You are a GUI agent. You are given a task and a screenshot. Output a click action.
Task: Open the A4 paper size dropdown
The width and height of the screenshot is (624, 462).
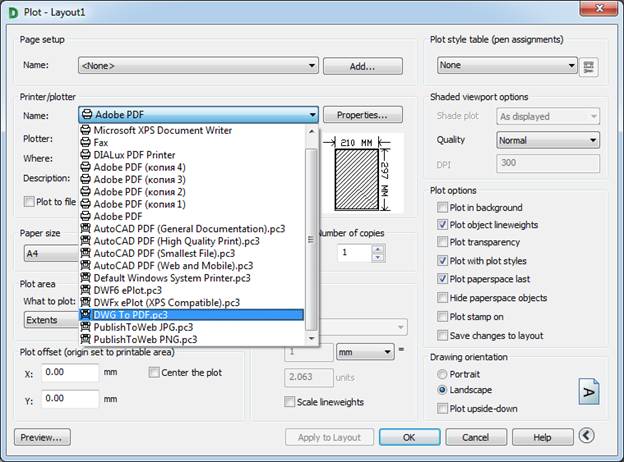[x=51, y=253]
